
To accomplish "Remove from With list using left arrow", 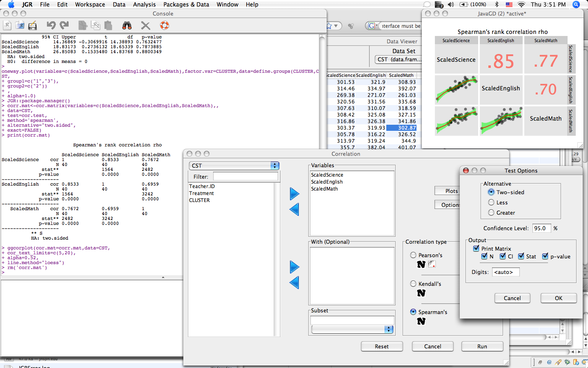I will [x=294, y=283].
